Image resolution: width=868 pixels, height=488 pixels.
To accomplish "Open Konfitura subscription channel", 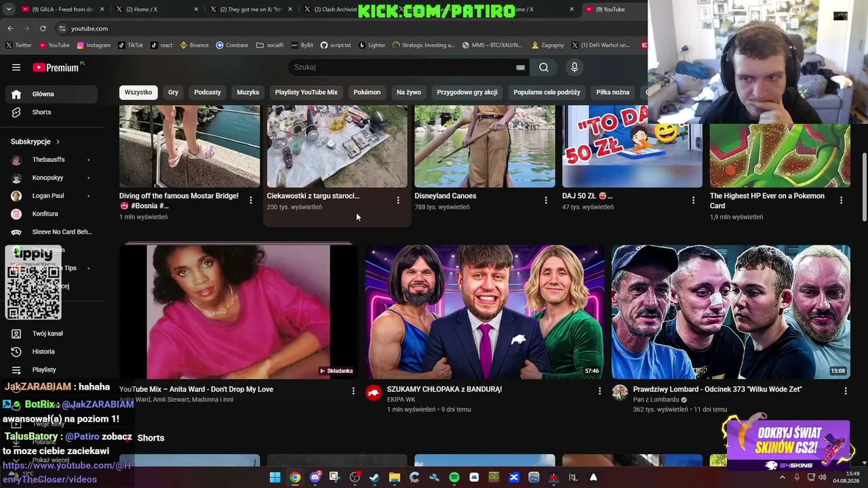I will point(51,214).
